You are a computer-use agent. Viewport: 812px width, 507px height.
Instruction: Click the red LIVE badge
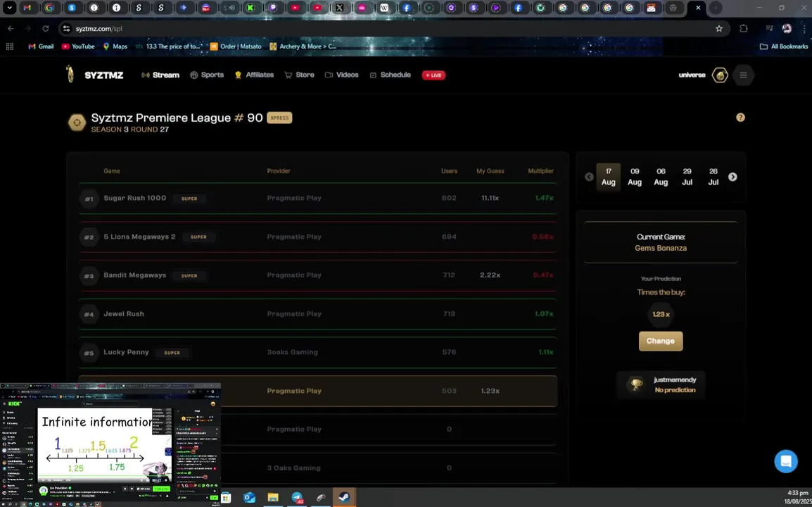[433, 75]
